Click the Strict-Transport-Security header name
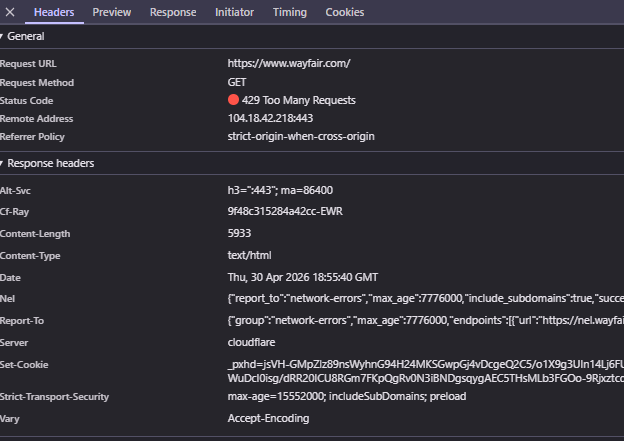The width and height of the screenshot is (624, 441). [x=55, y=397]
